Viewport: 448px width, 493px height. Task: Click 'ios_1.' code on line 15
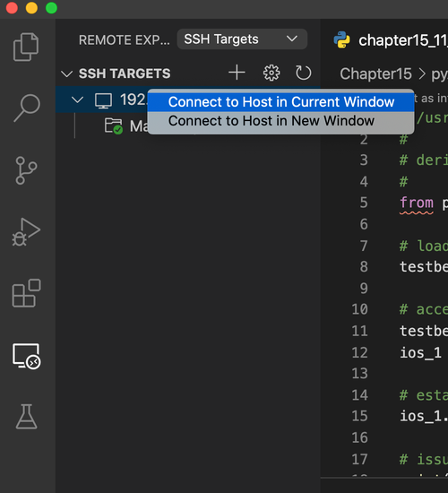[424, 416]
